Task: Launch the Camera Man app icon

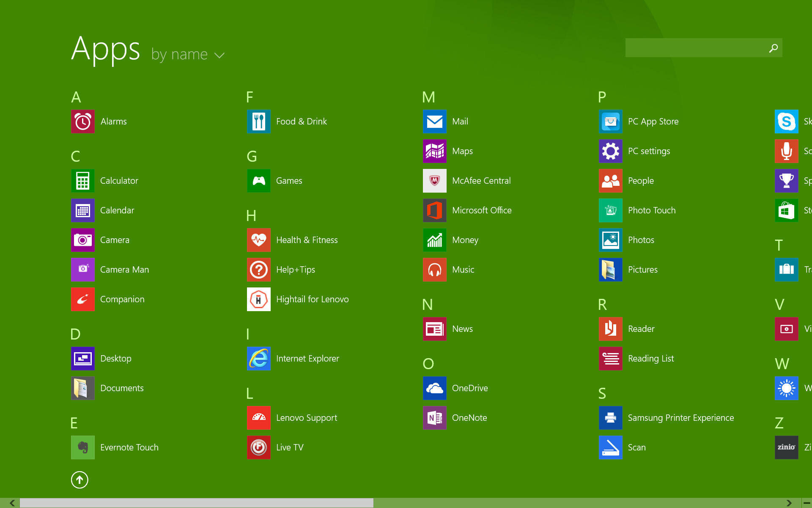Action: pos(82,270)
